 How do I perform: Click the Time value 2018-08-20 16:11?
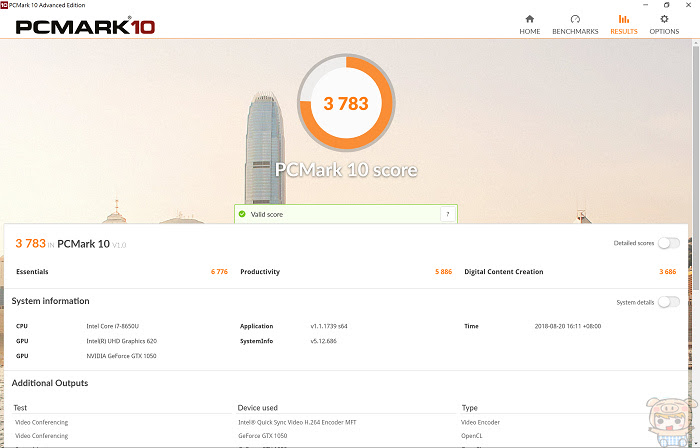[567, 326]
